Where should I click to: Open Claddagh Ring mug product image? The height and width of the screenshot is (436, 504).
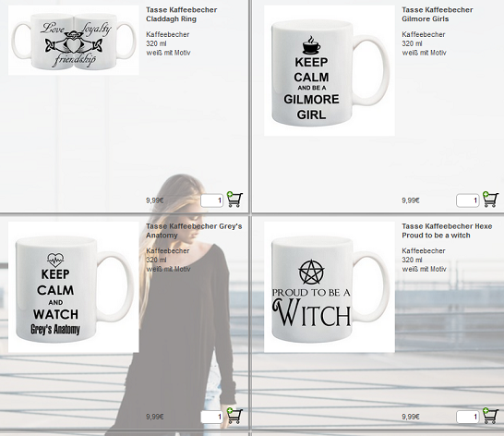pyautogui.click(x=74, y=41)
